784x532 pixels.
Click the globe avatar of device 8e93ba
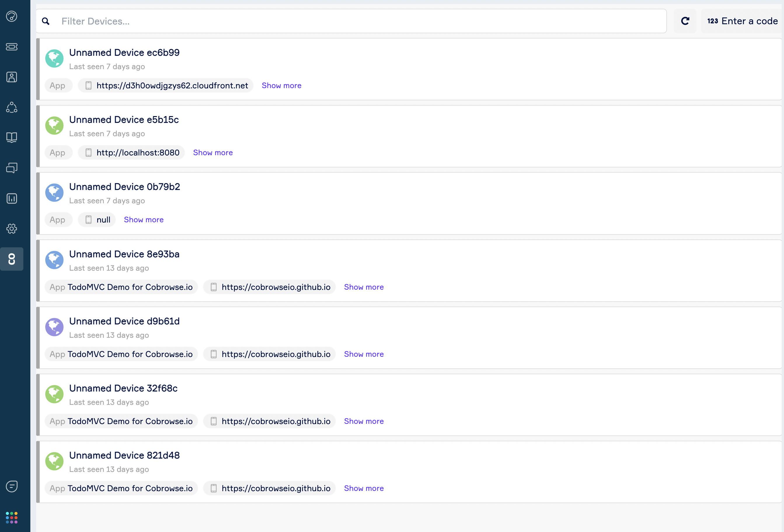click(x=54, y=260)
